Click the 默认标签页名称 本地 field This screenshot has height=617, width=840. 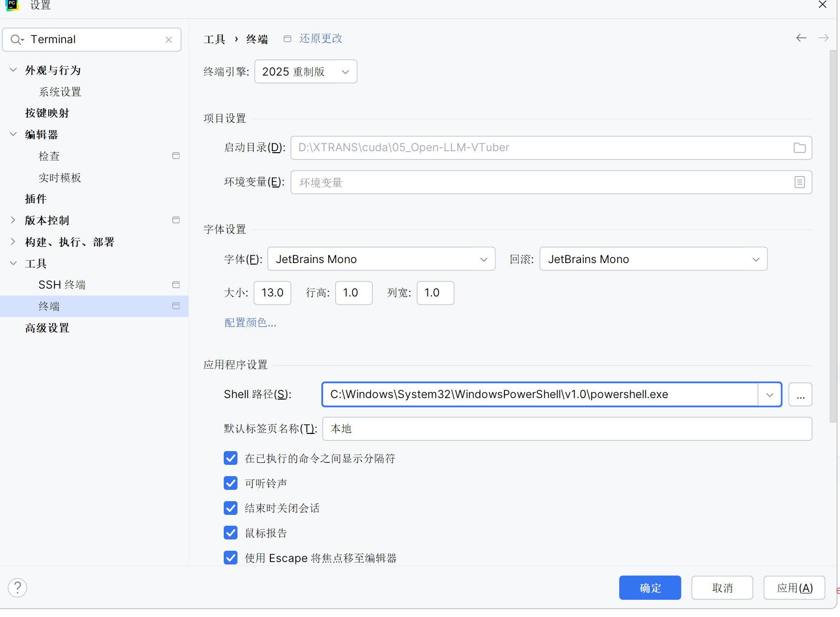click(567, 429)
